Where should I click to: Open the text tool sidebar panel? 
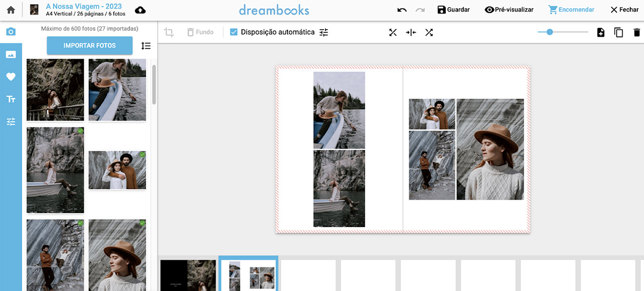pyautogui.click(x=11, y=99)
